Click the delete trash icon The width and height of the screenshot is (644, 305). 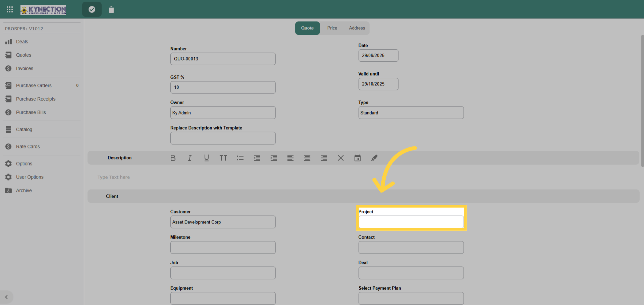click(111, 10)
